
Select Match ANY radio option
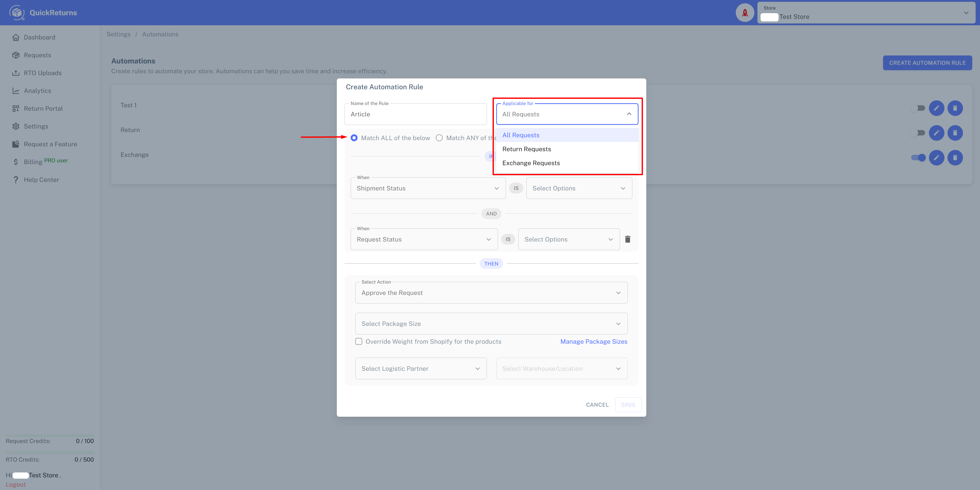[x=439, y=138]
